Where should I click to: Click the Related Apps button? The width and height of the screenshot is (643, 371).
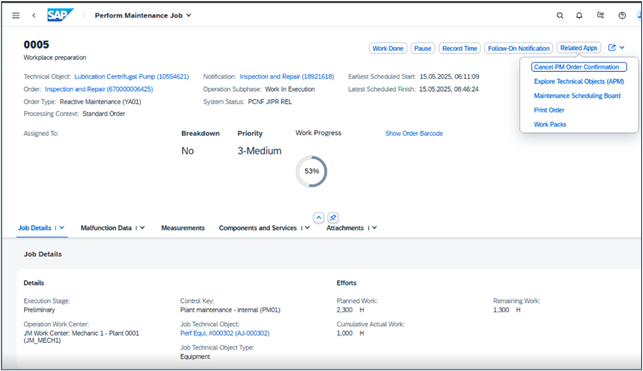coord(579,48)
